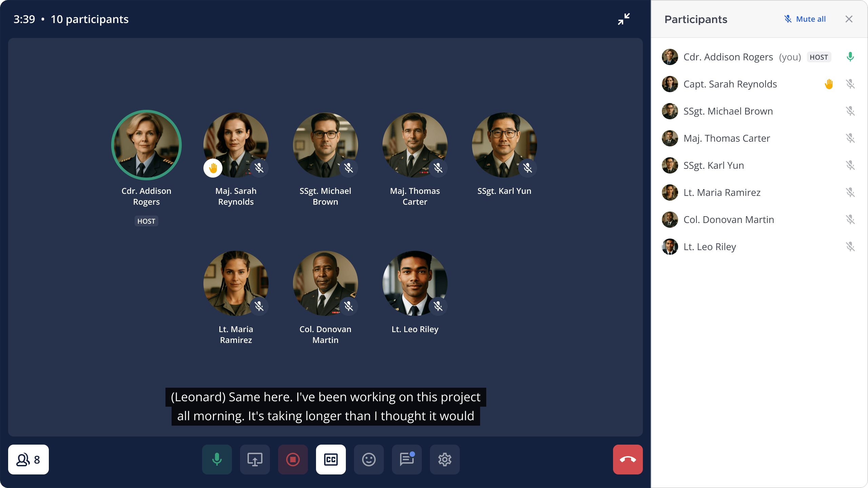Image resolution: width=868 pixels, height=488 pixels.
Task: Open the meeting settings
Action: tap(445, 460)
